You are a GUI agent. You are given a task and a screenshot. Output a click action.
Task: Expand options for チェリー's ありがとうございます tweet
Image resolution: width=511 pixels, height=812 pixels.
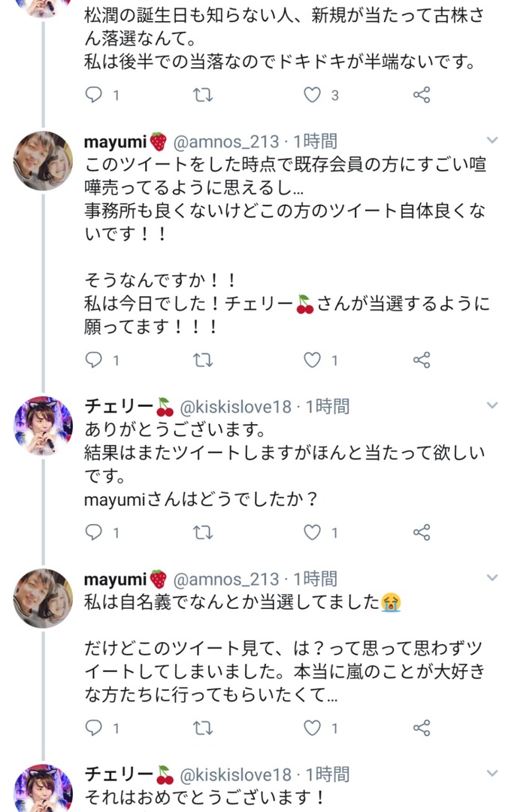[492, 405]
